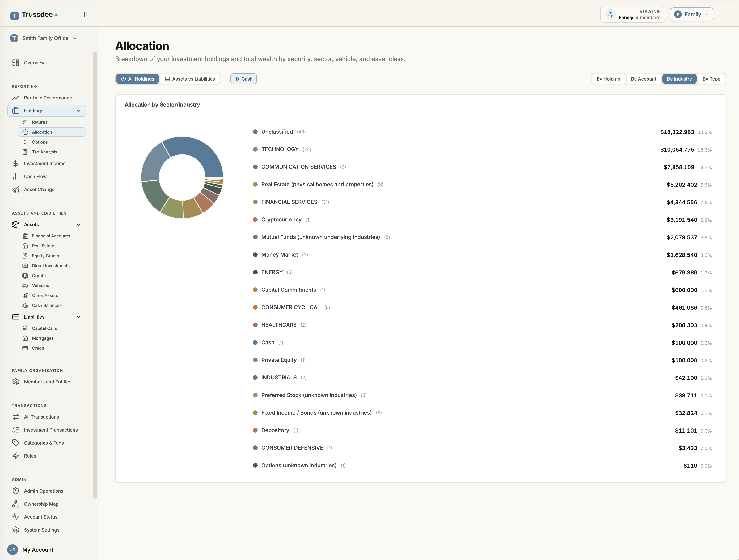Image resolution: width=739 pixels, height=560 pixels.
Task: Collapse the sidebar panel icon
Action: pos(86,14)
